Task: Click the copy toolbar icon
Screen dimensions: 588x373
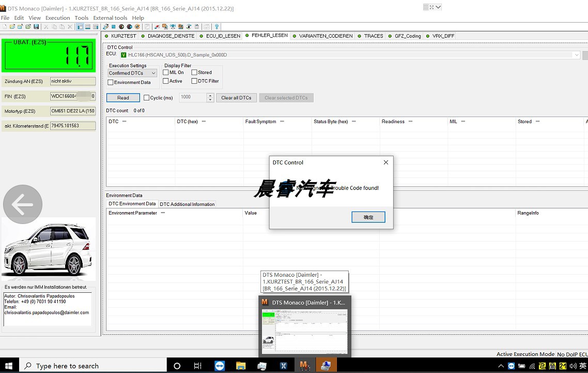Action: point(54,27)
